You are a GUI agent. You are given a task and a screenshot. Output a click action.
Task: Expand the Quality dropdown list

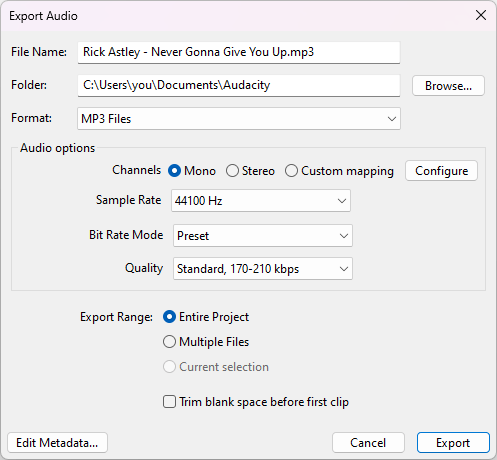click(x=263, y=269)
